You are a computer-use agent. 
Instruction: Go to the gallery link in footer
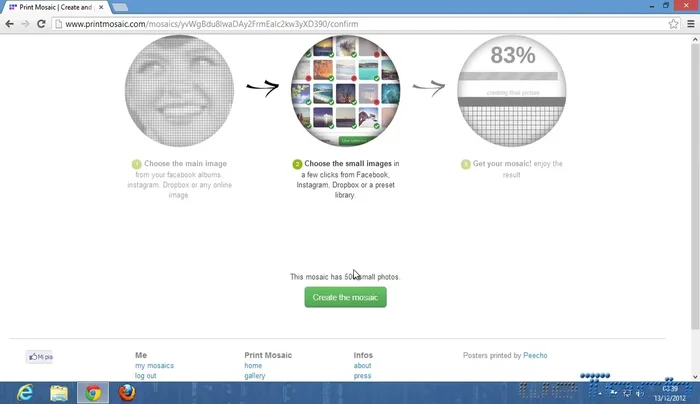(254, 376)
